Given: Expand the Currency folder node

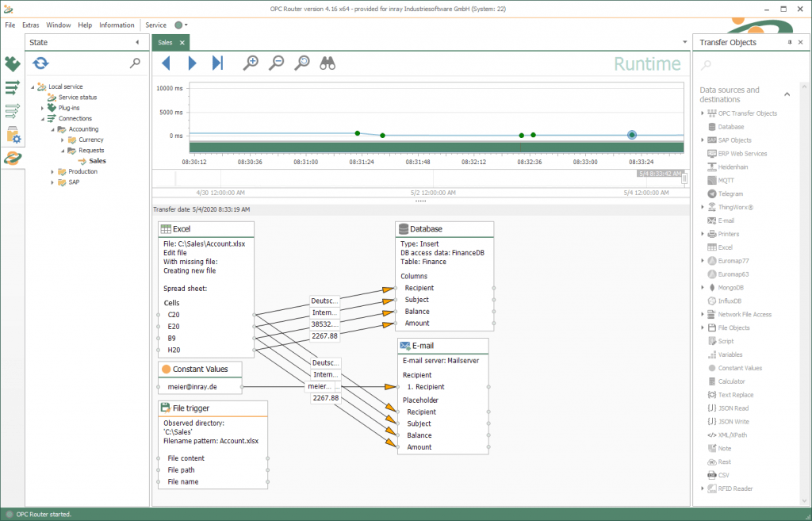Looking at the screenshot, I should (x=63, y=140).
